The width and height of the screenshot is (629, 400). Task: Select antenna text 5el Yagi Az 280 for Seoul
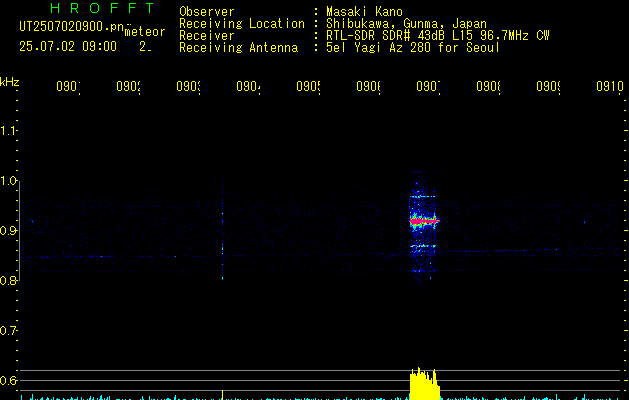(x=413, y=48)
